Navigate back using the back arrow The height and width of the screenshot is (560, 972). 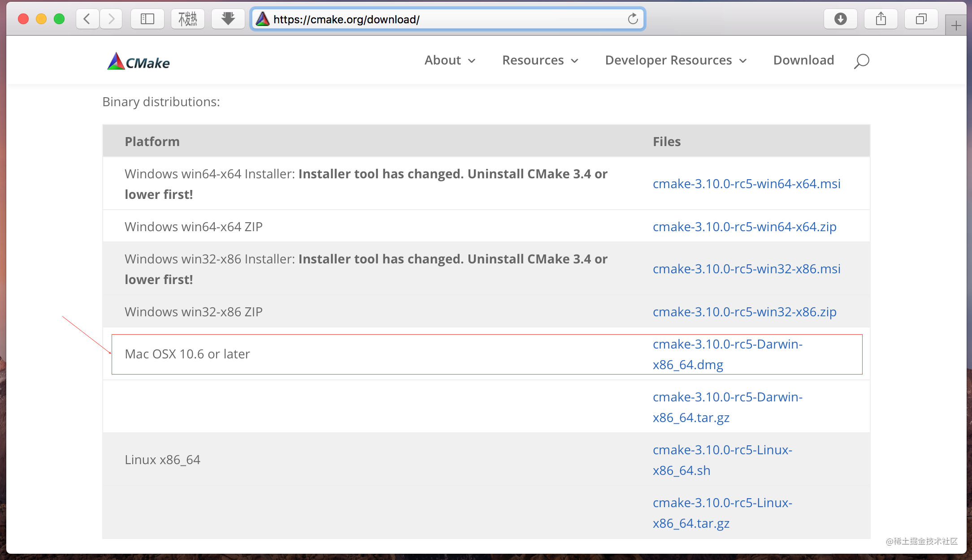tap(87, 19)
